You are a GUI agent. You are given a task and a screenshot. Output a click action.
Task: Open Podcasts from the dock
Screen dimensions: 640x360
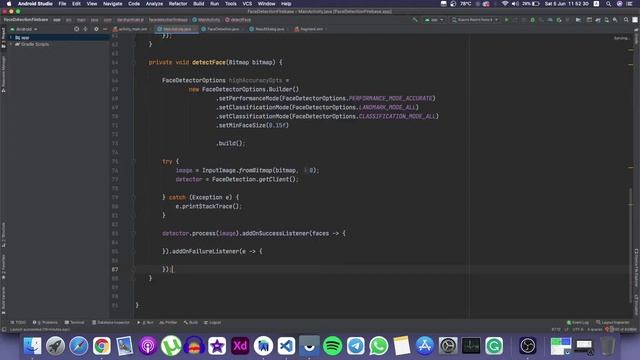[148, 346]
